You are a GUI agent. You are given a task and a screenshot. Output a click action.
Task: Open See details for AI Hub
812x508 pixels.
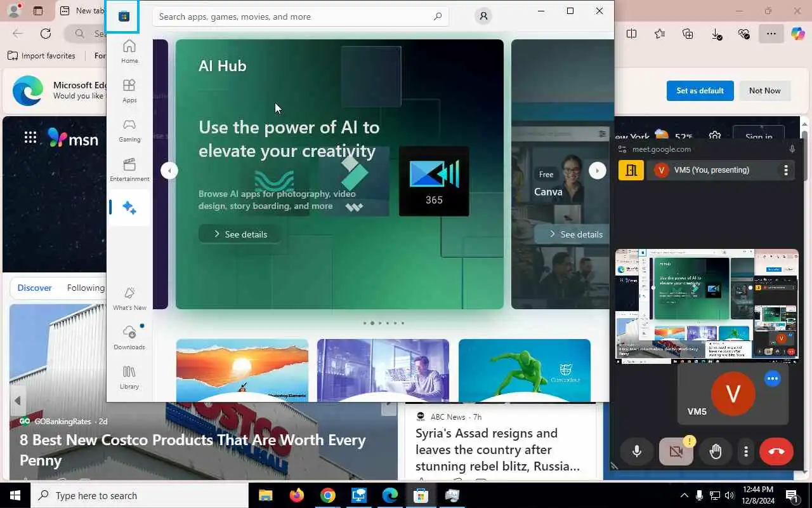(x=240, y=234)
